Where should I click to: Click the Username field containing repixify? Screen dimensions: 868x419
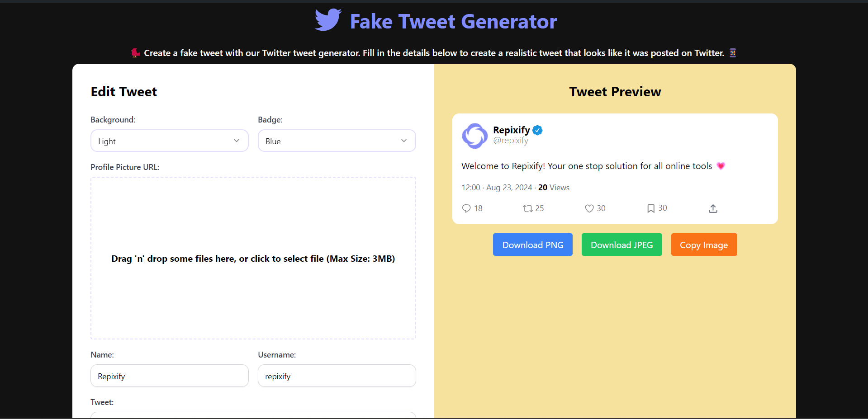(337, 376)
